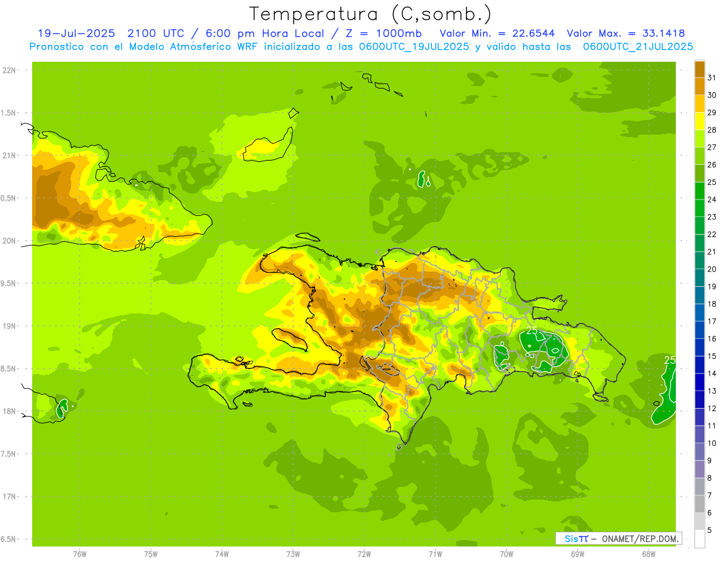Image resolution: width=728 pixels, height=562 pixels.
Task: Click the '74W' longitude label
Action: pos(222,554)
